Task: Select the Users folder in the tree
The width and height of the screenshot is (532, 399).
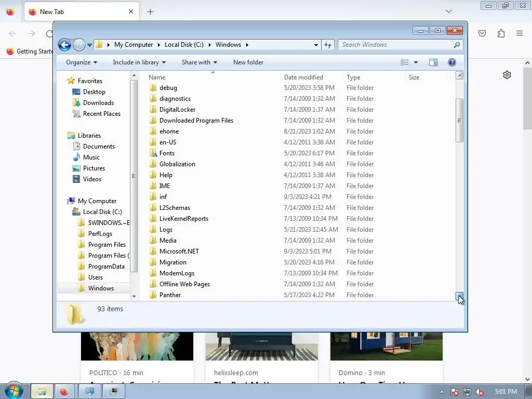Action: click(96, 277)
